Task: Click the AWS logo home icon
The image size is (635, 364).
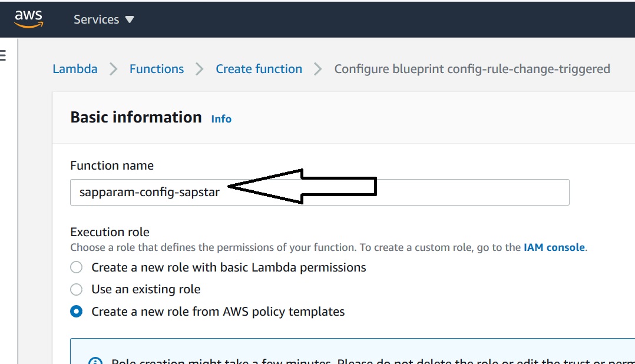Action: tap(28, 19)
